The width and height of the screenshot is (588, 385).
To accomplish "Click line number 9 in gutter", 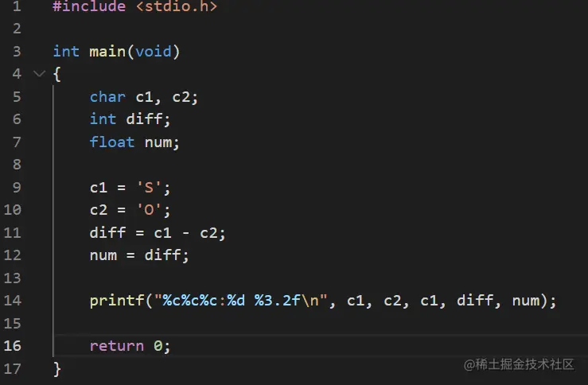I will pyautogui.click(x=17, y=187).
